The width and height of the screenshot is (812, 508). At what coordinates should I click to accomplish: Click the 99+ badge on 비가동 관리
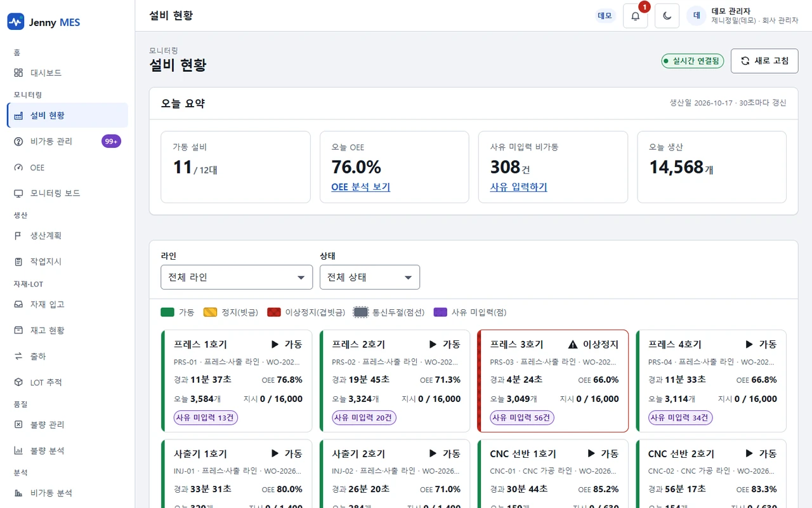pyautogui.click(x=111, y=141)
